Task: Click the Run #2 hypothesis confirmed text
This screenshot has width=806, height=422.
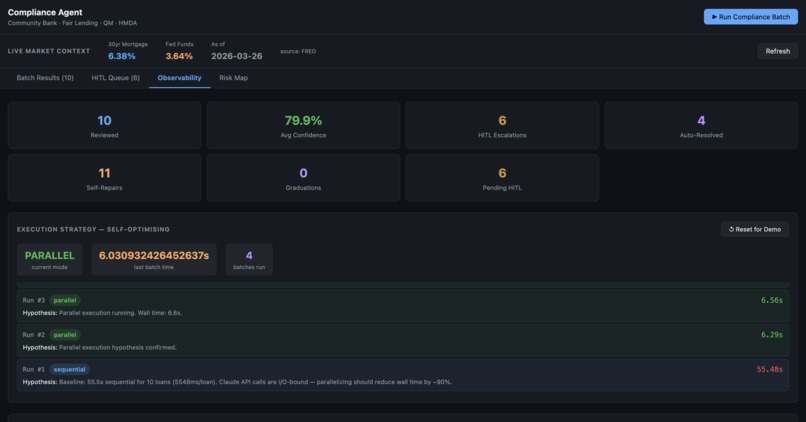Action: coord(100,348)
